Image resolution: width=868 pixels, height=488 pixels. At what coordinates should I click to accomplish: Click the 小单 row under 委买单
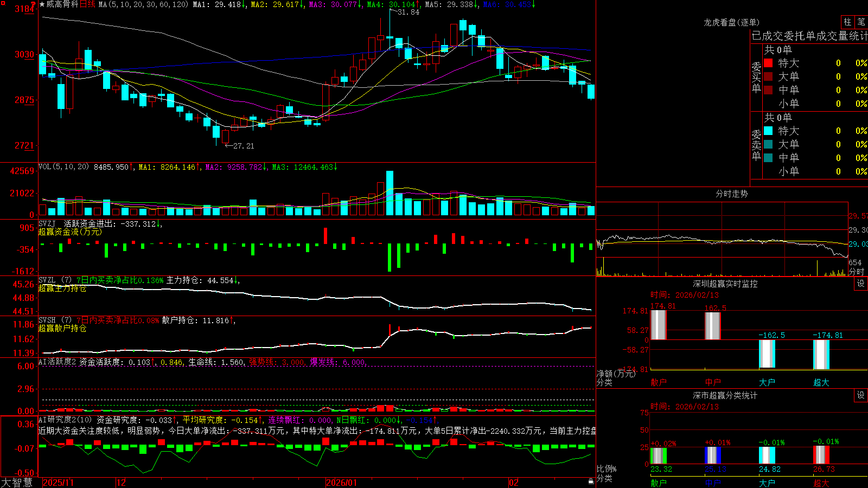[815, 104]
